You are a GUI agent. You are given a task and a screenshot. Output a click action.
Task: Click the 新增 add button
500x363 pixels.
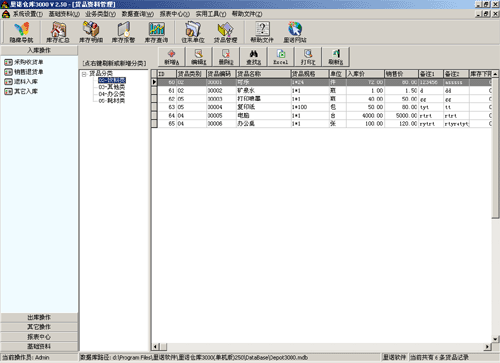point(171,57)
